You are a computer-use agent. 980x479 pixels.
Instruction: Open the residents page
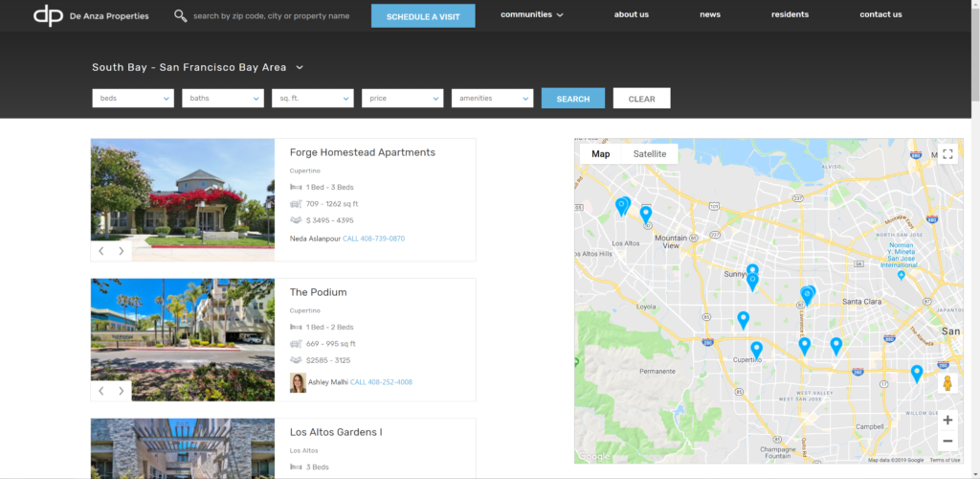pyautogui.click(x=790, y=14)
